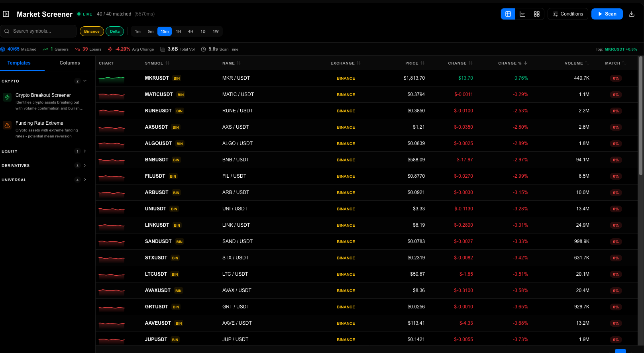
Task: Open the BNBUSDT sparkline chart
Action: tap(112, 160)
